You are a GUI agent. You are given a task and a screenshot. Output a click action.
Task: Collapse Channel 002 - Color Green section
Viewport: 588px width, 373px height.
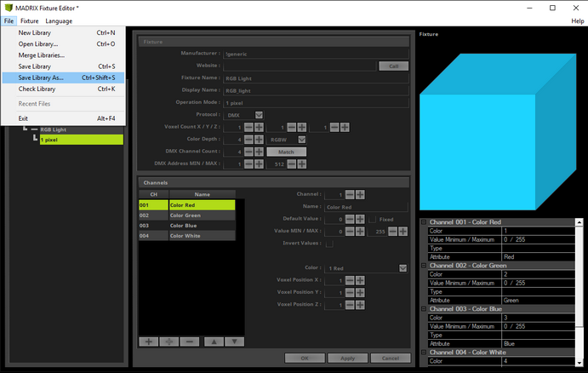point(424,266)
